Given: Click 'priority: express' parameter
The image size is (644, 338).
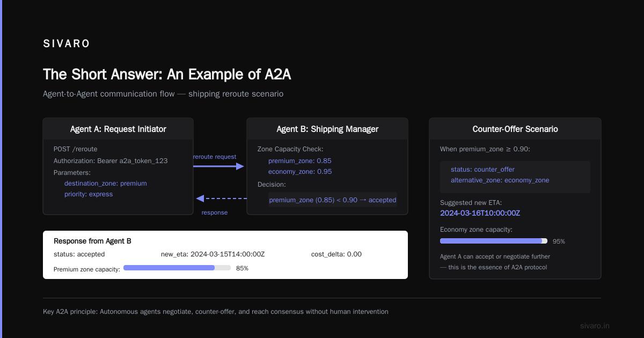Looking at the screenshot, I should click(89, 194).
